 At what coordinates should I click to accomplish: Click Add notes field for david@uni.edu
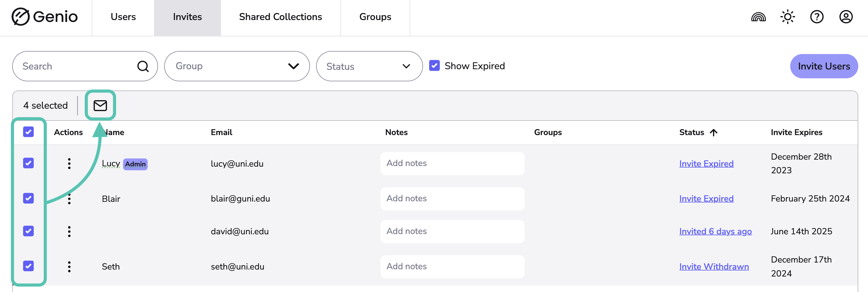pyautogui.click(x=452, y=231)
